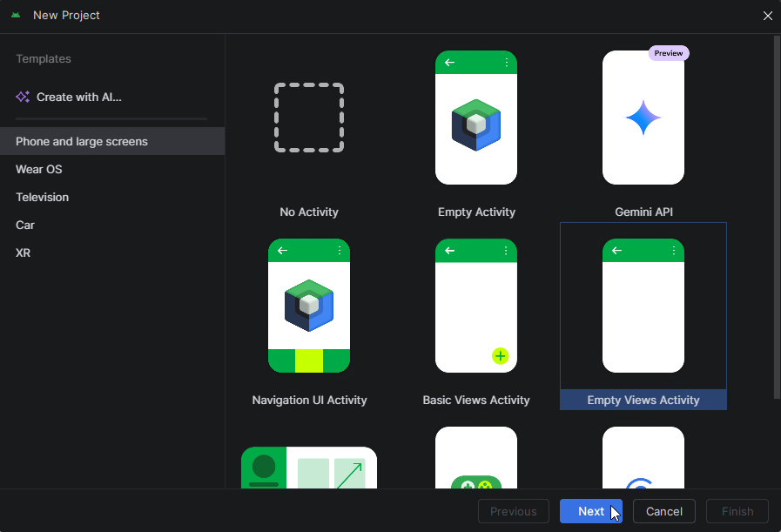Click the Gemini API label
The image size is (781, 532).
point(643,212)
